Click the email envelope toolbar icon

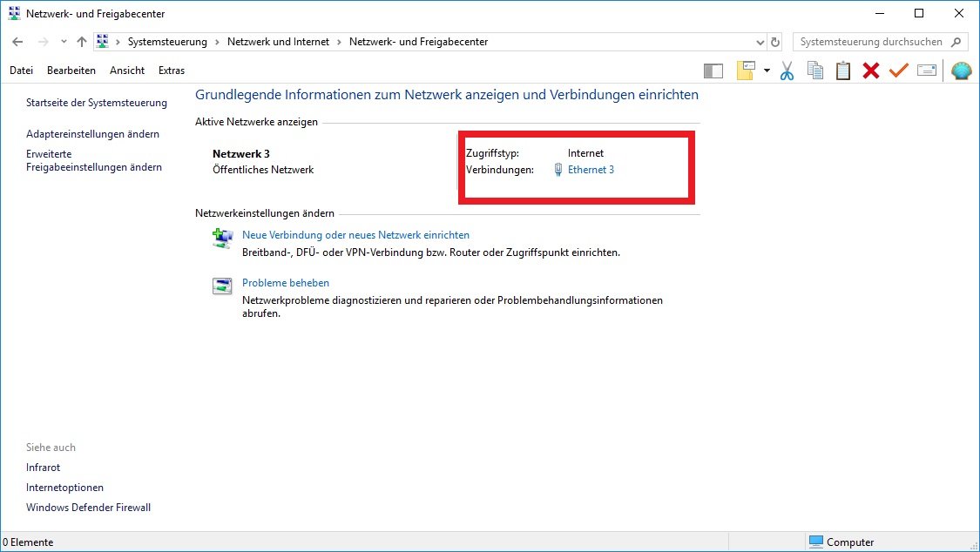927,71
